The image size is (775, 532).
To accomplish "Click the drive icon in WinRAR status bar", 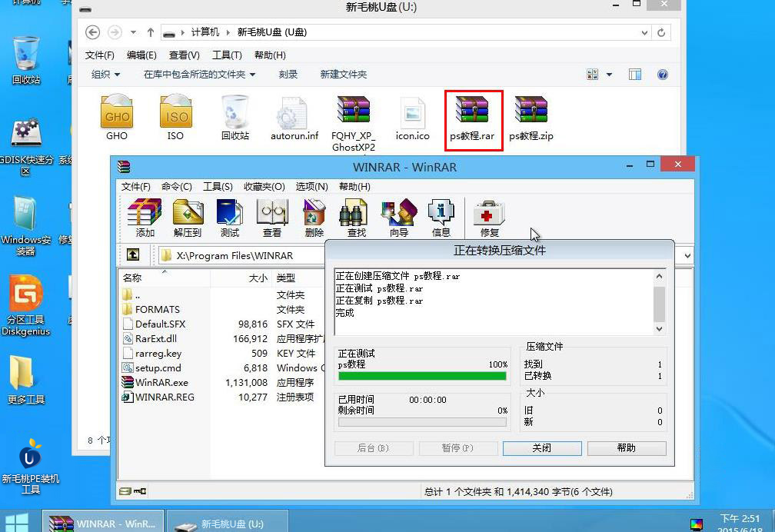I will [125, 491].
